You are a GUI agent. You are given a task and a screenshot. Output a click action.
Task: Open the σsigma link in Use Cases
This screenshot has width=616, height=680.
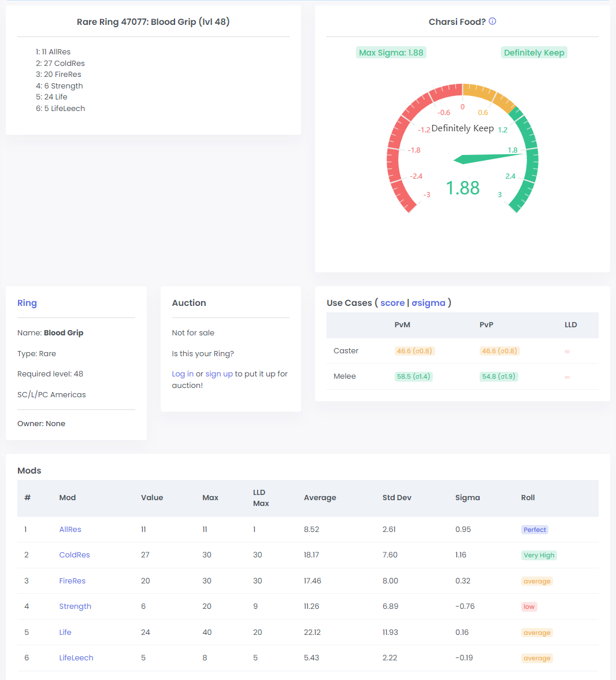428,303
